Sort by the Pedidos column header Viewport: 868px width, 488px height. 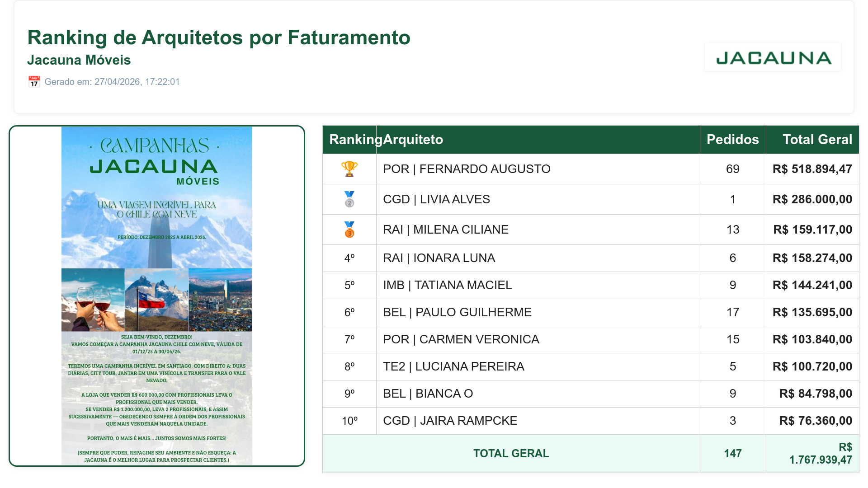click(733, 140)
